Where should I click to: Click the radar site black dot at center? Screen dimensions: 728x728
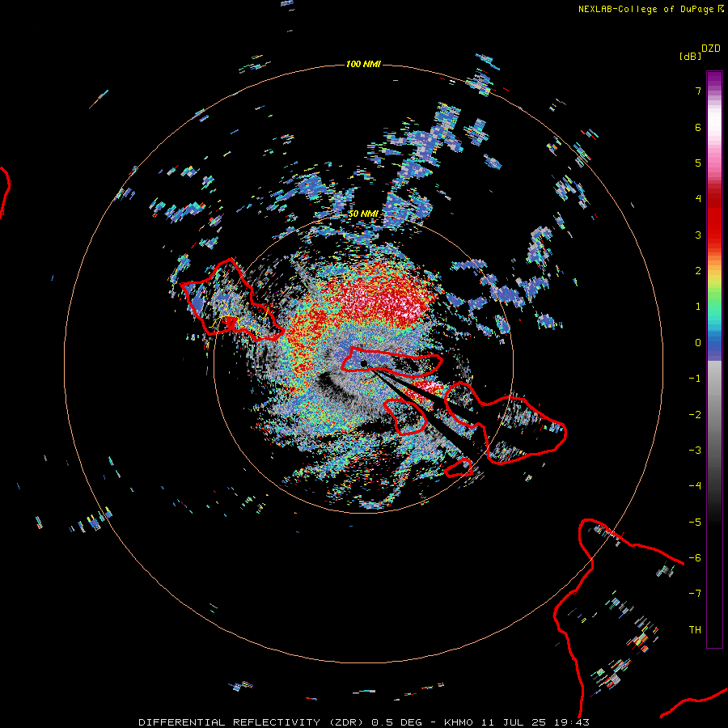coord(363,363)
